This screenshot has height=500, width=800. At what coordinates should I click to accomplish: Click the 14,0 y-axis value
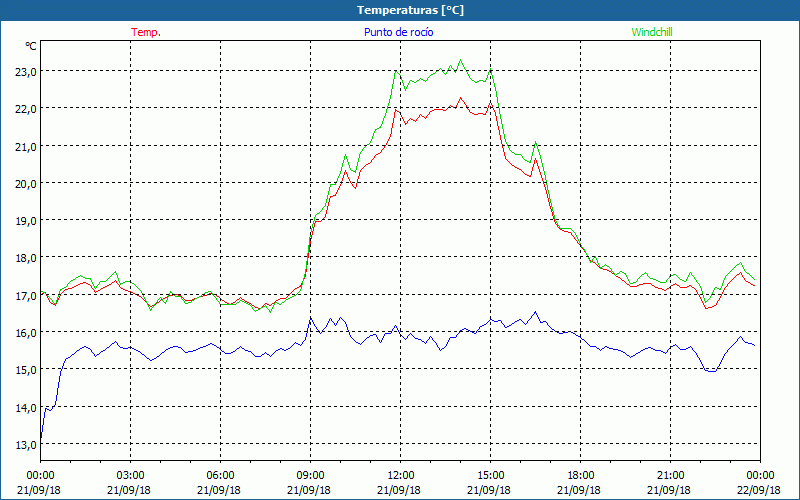point(24,408)
